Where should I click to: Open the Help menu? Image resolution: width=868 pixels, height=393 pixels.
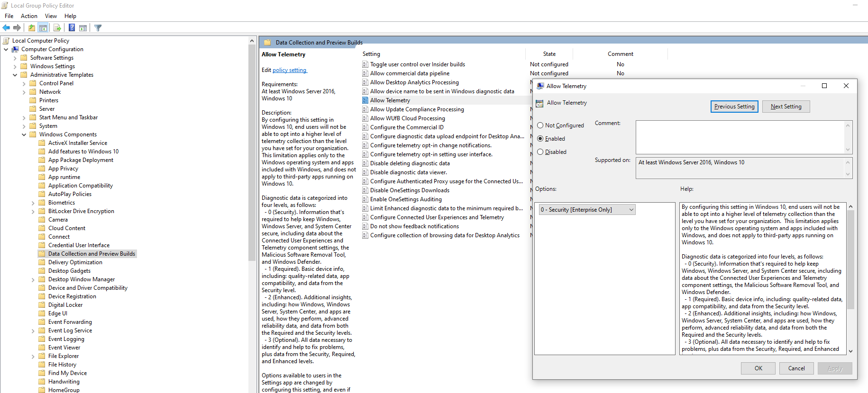tap(70, 16)
